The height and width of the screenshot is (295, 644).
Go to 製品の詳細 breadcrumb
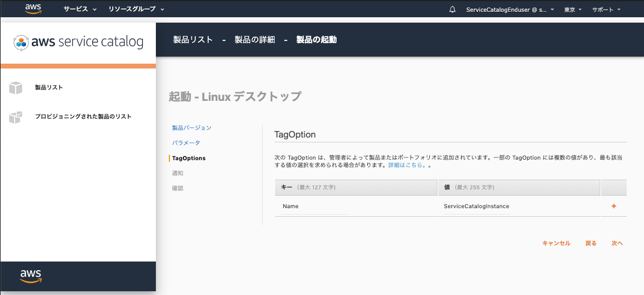(x=255, y=40)
